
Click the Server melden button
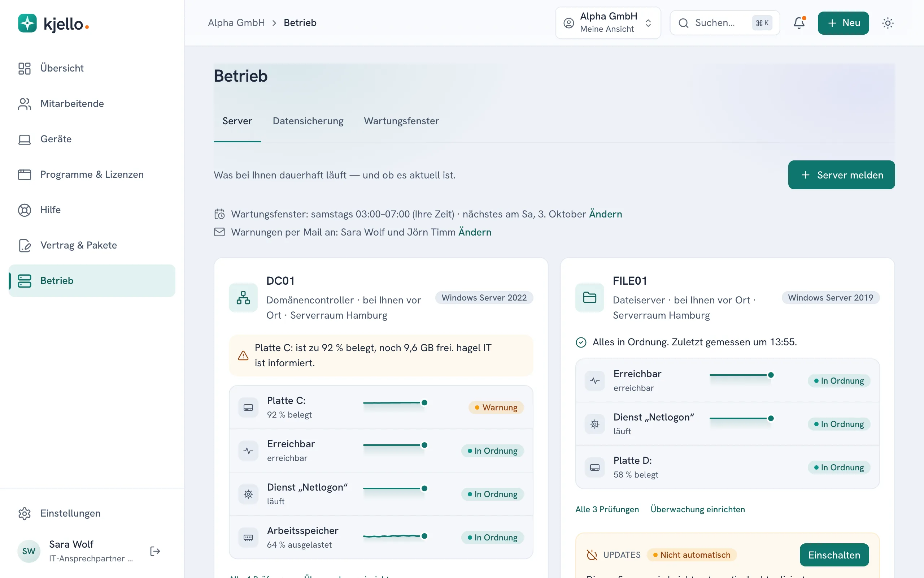click(841, 175)
